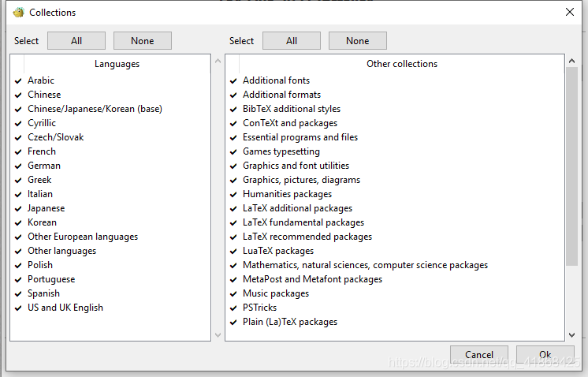The width and height of the screenshot is (588, 377).
Task: Toggle ConTeXt and packages
Action: click(x=233, y=123)
